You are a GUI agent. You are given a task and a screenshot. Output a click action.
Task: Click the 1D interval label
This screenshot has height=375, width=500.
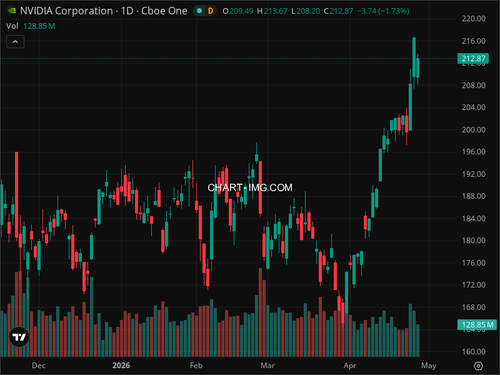[x=127, y=11]
